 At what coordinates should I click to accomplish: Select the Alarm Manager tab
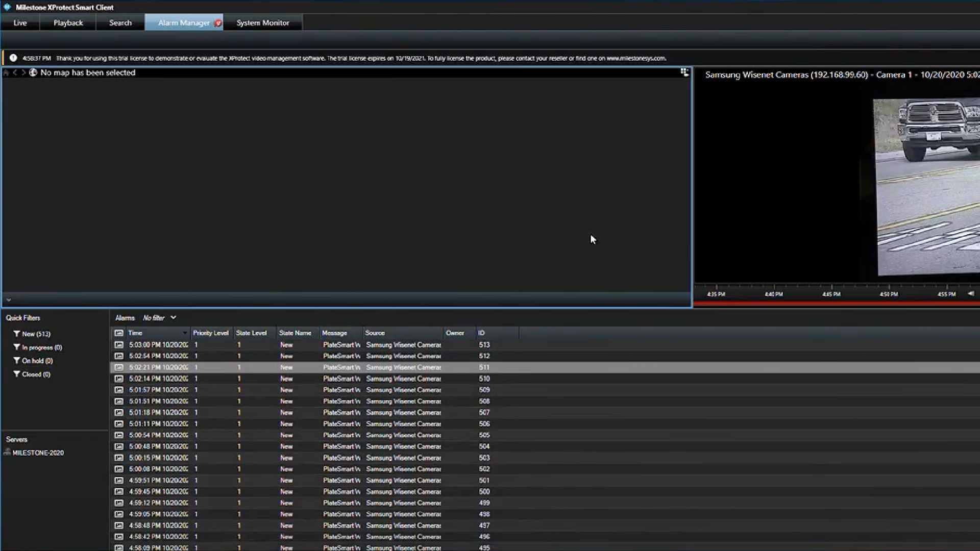pyautogui.click(x=184, y=22)
